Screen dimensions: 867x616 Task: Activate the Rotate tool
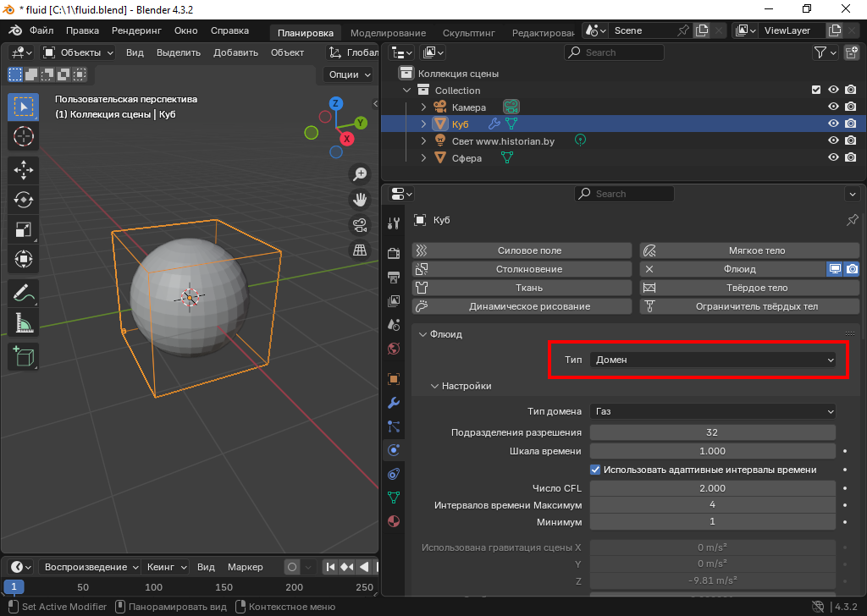[23, 200]
